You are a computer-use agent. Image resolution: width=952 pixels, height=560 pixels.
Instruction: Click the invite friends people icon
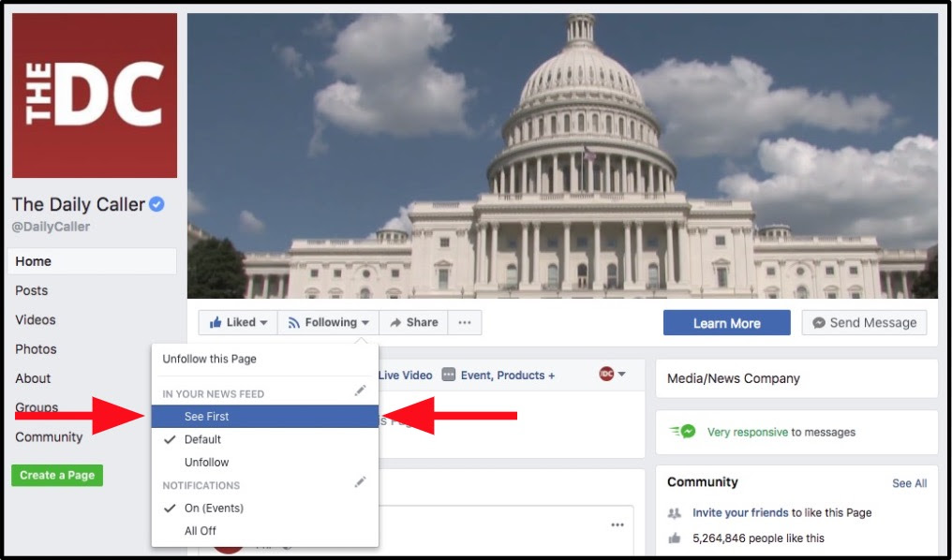coord(675,512)
